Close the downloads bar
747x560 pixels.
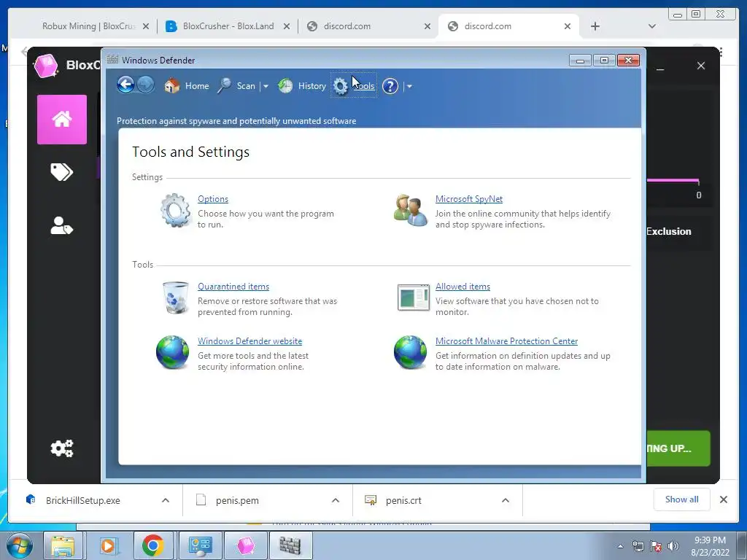[723, 499]
